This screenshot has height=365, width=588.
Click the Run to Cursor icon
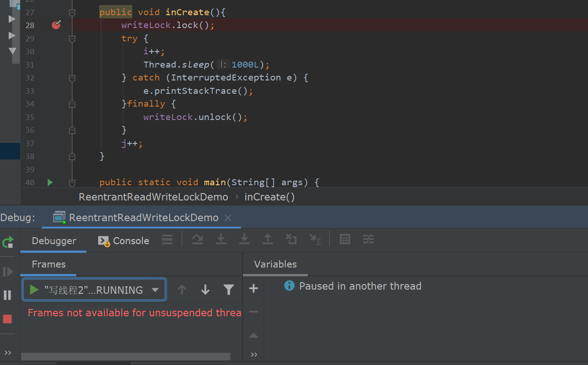(x=315, y=239)
